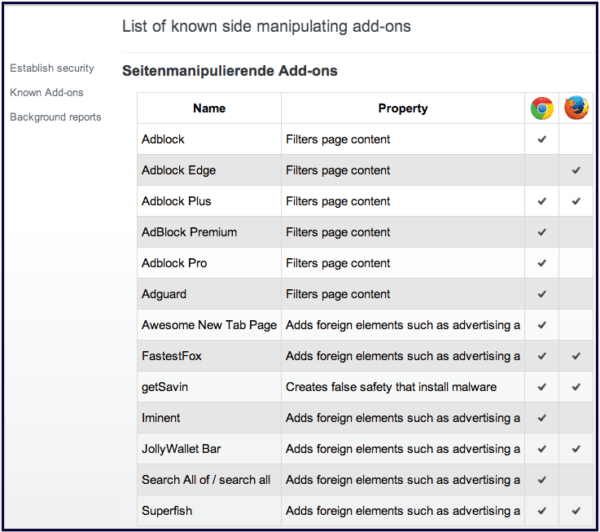Screen dimensions: 600x532
Task: Click the Chrome checkmark in JollyWallet Bar row
Action: pos(541,449)
